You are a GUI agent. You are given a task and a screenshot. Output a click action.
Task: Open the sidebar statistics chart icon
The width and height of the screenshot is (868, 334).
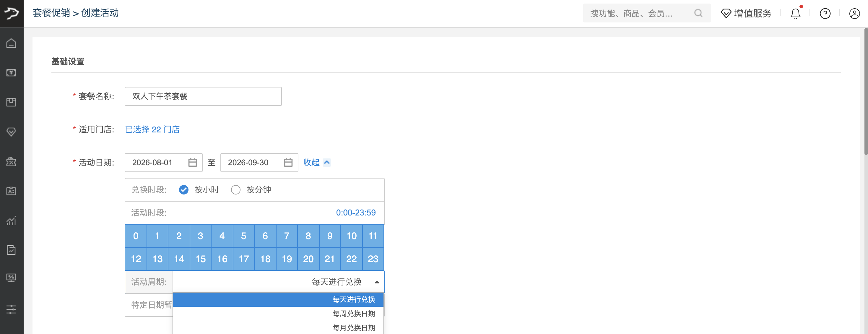coord(11,220)
